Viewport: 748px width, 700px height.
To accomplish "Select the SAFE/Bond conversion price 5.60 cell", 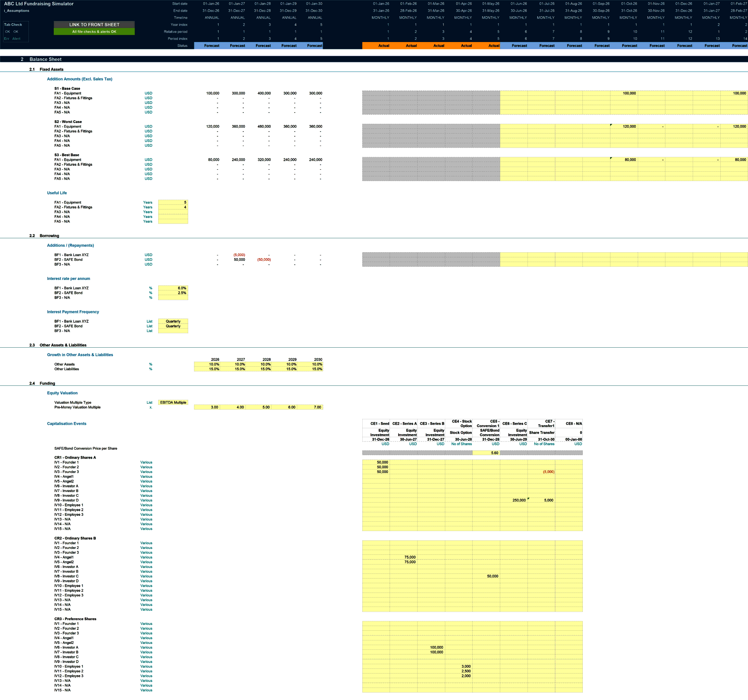I will 486,453.
